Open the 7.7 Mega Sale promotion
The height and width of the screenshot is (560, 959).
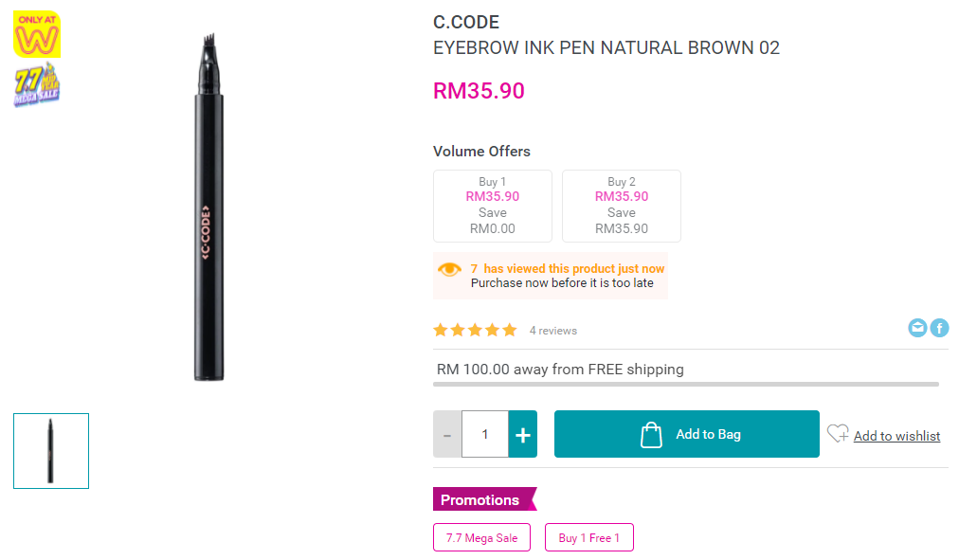[x=481, y=537]
